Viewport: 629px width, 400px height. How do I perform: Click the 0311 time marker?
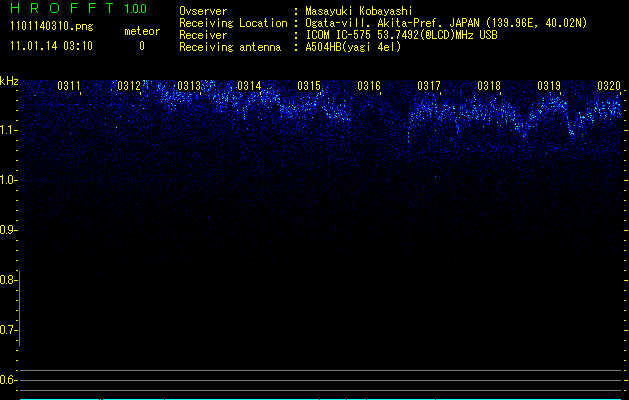tap(69, 86)
